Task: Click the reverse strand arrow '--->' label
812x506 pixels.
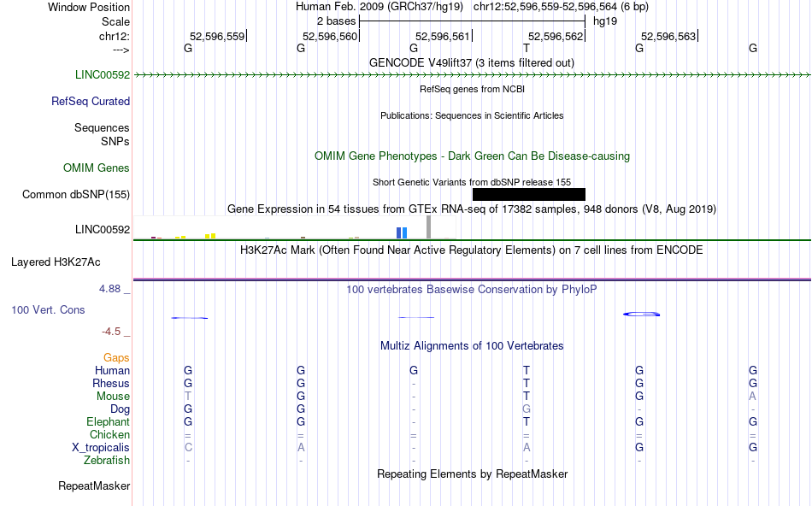Action: pyautogui.click(x=121, y=50)
